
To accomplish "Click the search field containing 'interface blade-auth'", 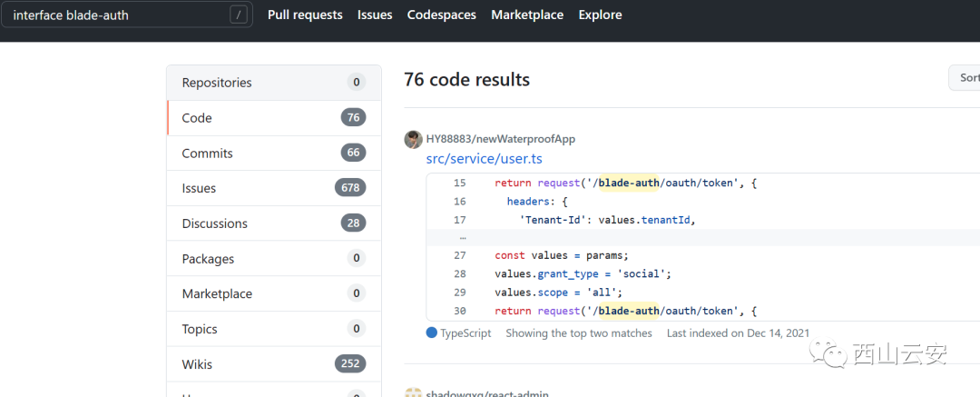I will (x=118, y=15).
